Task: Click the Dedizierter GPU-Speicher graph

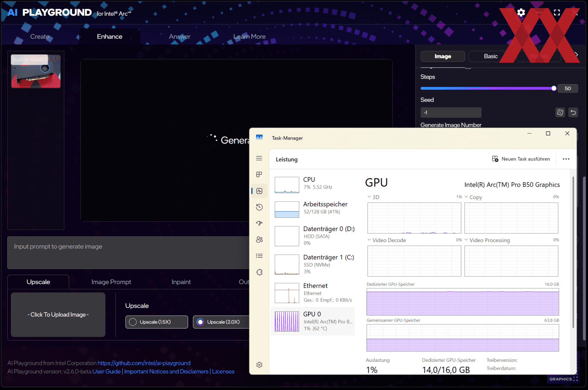Action: [463, 302]
